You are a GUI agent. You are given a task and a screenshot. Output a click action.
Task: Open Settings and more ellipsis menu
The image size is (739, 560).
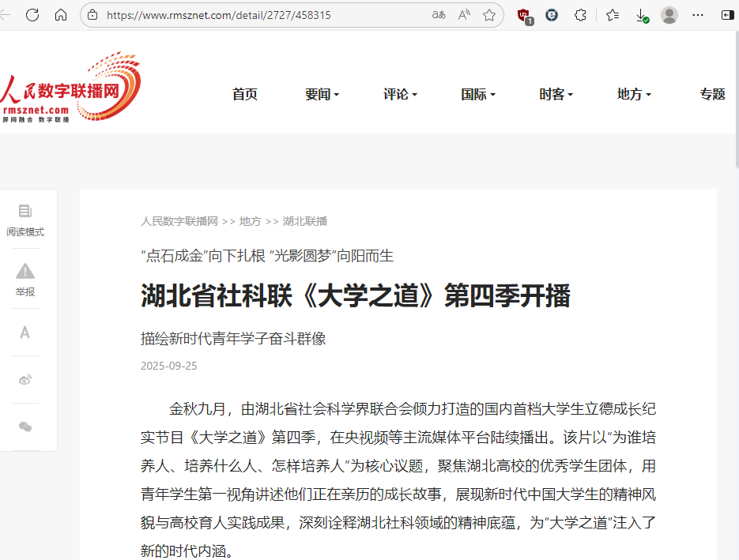(698, 15)
